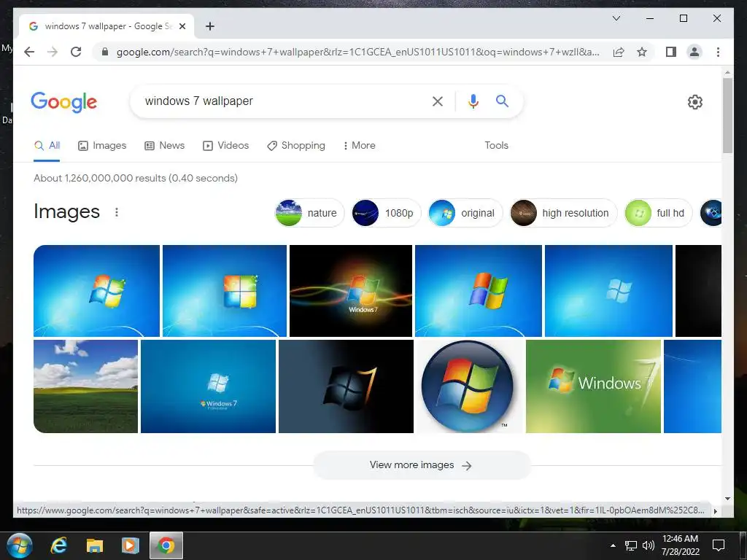
Task: Open the network status tray icon
Action: pyautogui.click(x=631, y=545)
